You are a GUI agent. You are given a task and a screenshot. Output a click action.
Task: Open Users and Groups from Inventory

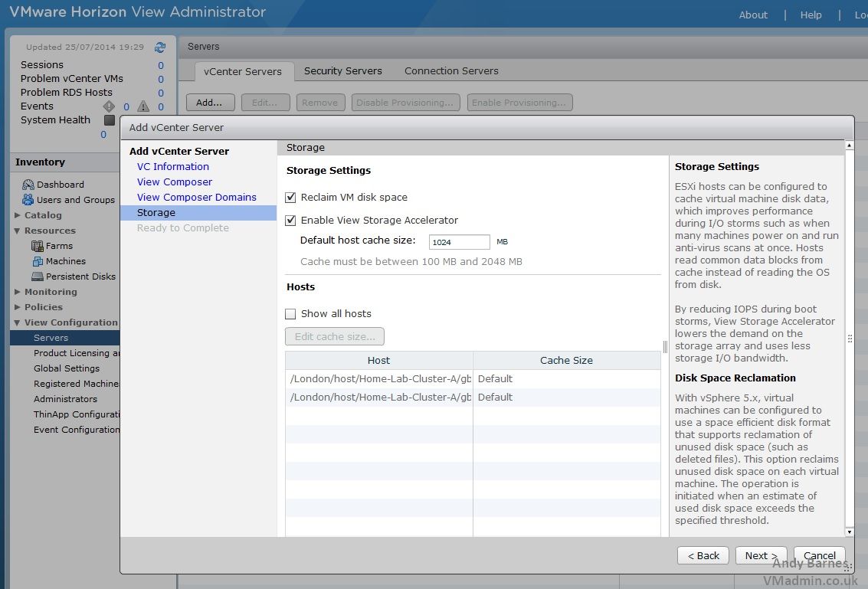[76, 200]
